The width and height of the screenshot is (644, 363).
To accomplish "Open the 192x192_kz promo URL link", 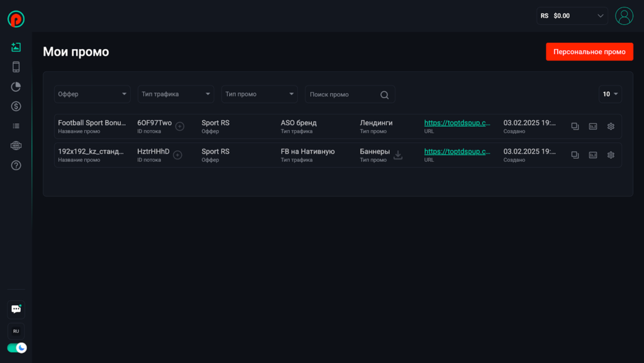I will tap(457, 152).
